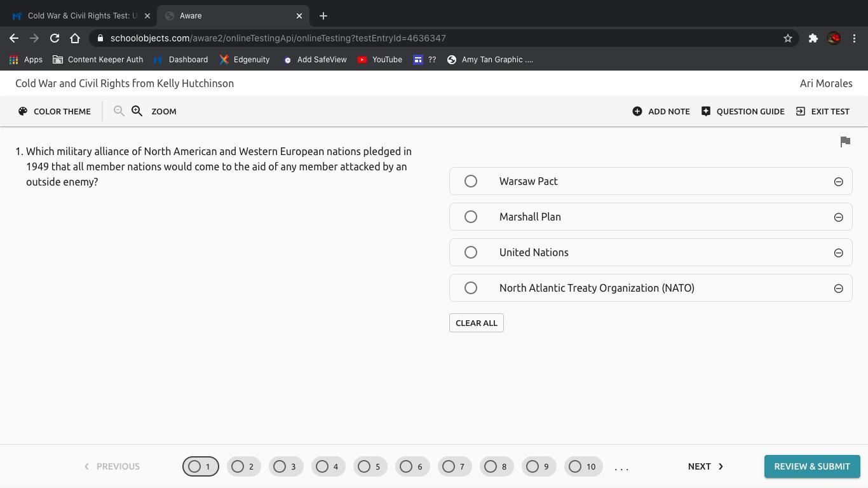This screenshot has width=868, height=488.
Task: Open the Question Guide panel
Action: pos(743,111)
